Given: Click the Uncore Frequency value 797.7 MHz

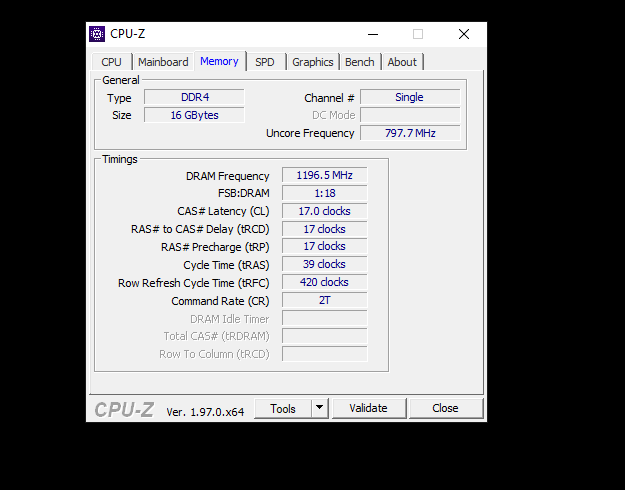Looking at the screenshot, I should click(x=410, y=133).
